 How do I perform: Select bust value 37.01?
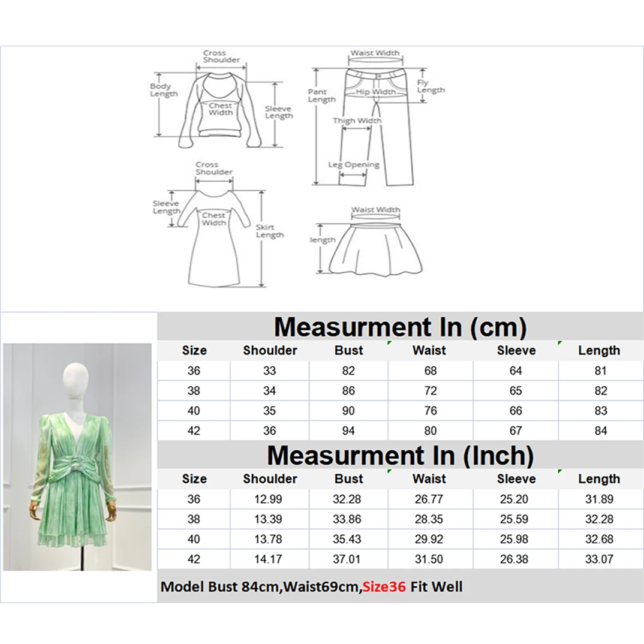(x=347, y=559)
